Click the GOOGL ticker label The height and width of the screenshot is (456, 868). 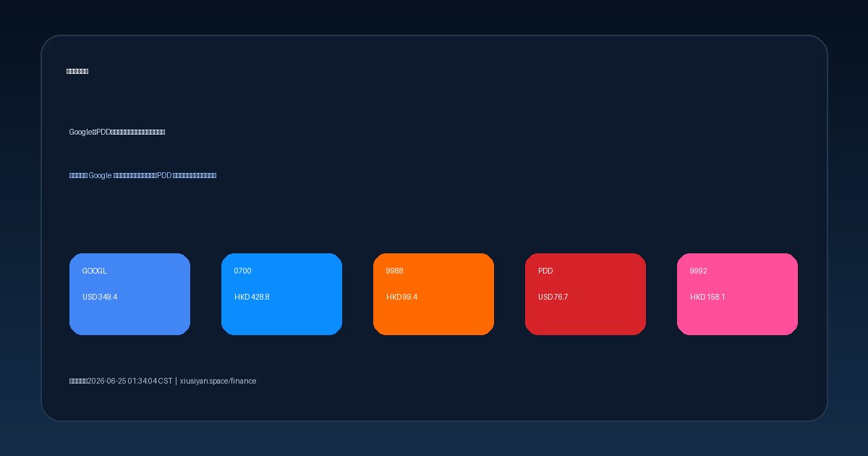point(94,271)
